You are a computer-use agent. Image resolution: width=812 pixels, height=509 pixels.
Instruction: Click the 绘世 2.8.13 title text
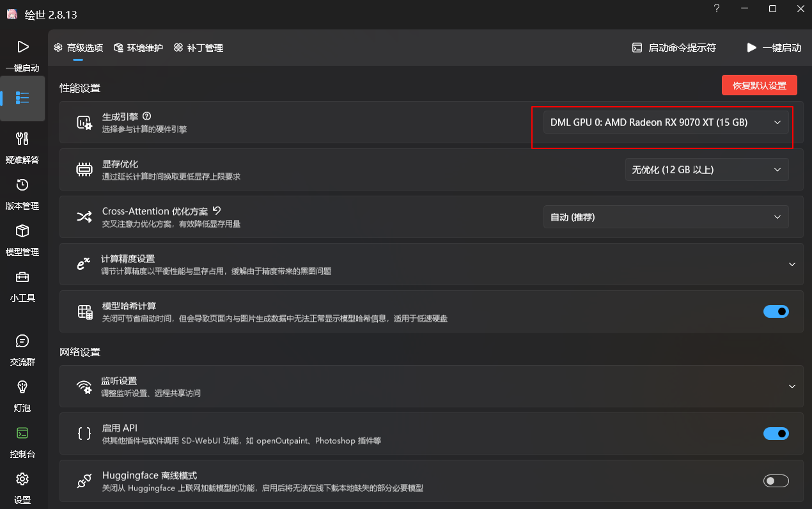tap(51, 15)
